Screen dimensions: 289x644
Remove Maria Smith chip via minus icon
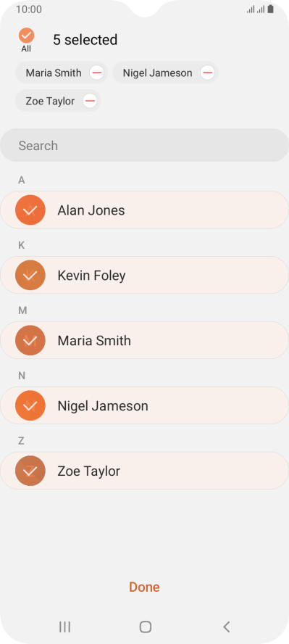click(x=97, y=73)
